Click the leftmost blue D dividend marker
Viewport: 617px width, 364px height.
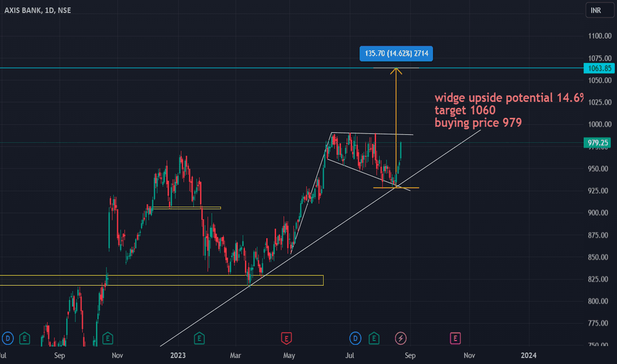[7, 338]
